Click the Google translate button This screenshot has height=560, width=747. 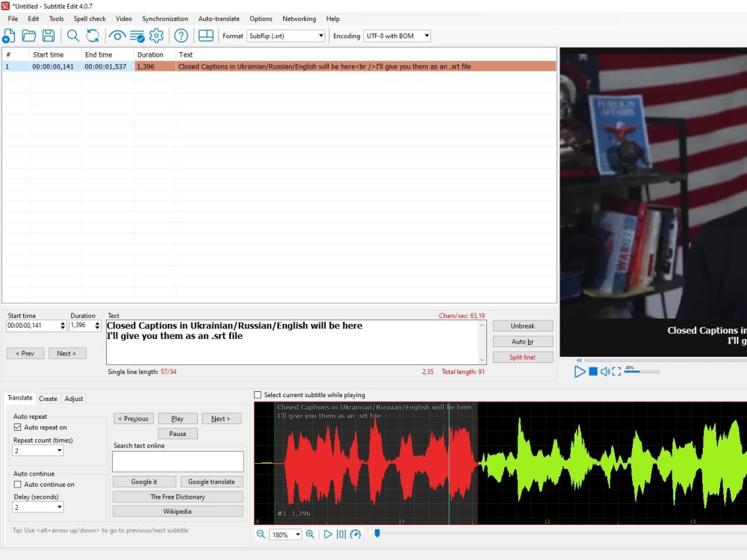point(211,482)
